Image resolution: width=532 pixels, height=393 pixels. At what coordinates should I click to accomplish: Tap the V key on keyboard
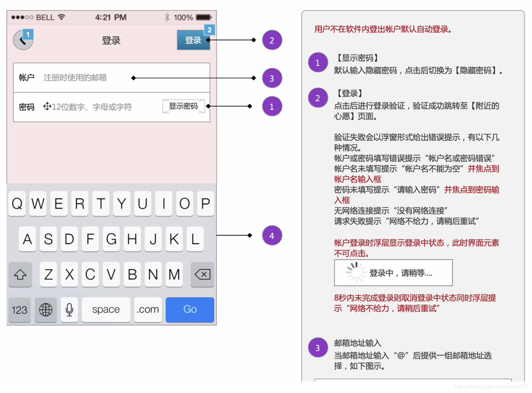[111, 274]
